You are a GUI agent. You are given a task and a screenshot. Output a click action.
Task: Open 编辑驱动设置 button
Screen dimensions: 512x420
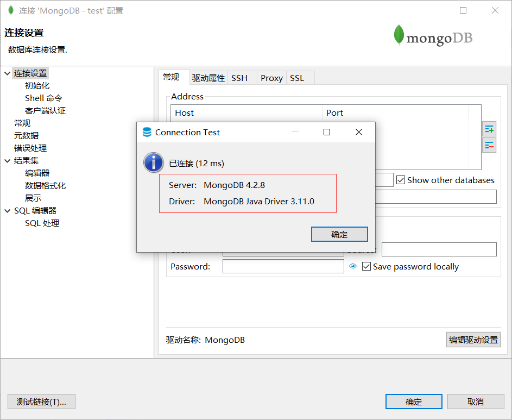click(473, 340)
